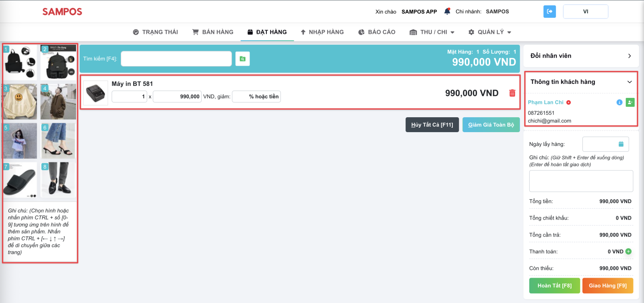Click the Ghi chú note text field
This screenshot has width=644, height=303.
581,181
